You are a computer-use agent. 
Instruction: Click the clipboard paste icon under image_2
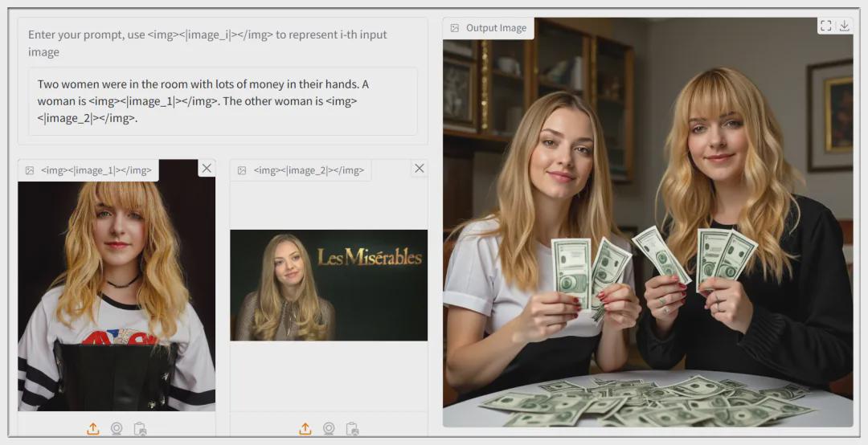pyautogui.click(x=351, y=429)
